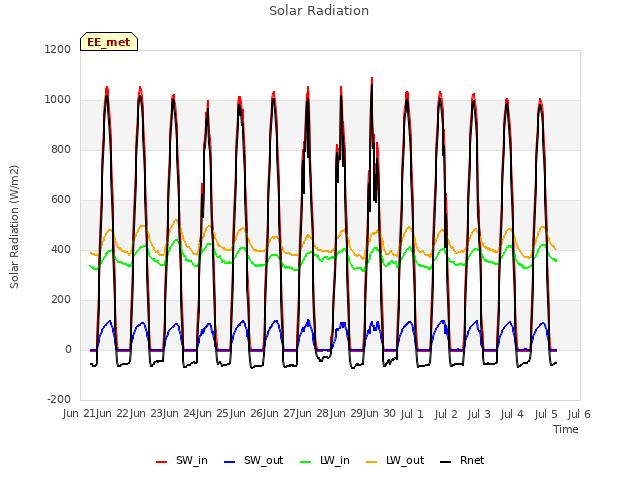Click the Jul 3 x-axis tick label
Screen dimensions: 640x480
(x=479, y=414)
